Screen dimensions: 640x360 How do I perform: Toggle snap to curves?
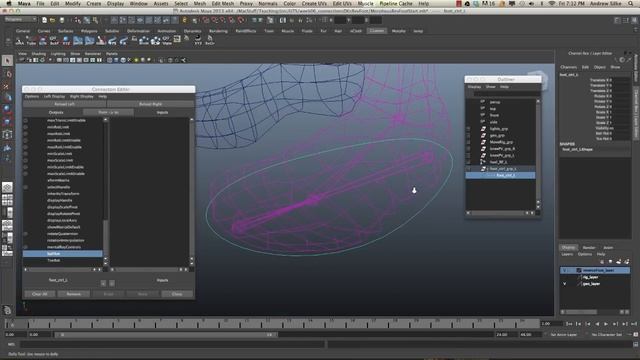(x=214, y=20)
